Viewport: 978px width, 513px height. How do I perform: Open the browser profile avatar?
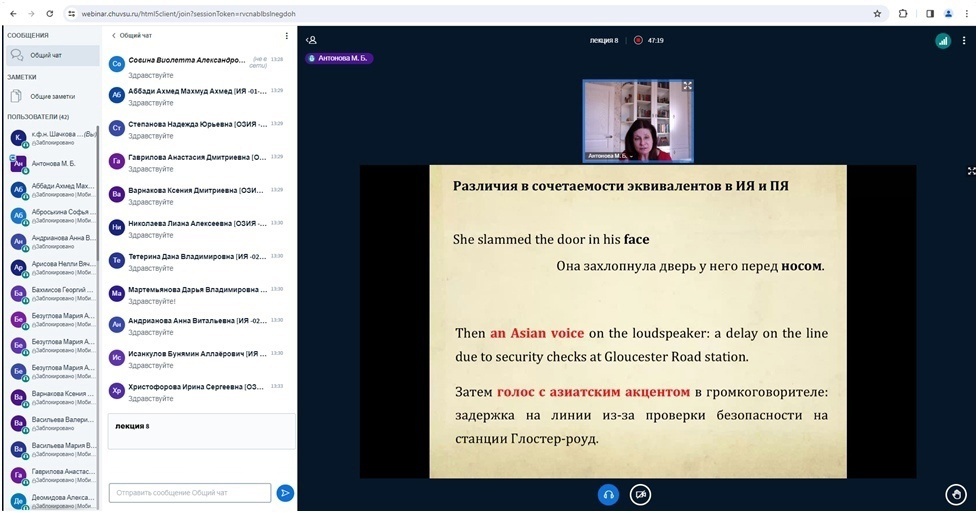click(x=949, y=14)
